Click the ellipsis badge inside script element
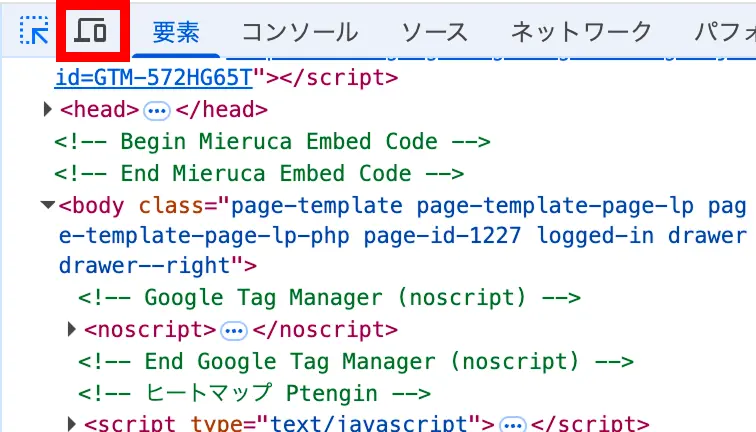The width and height of the screenshot is (756, 432). [513, 424]
